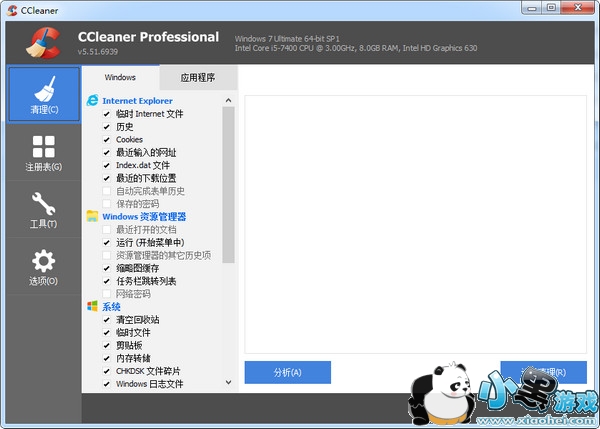Toggle 剪贴板 checkbox
Image resolution: width=600 pixels, height=429 pixels.
107,346
